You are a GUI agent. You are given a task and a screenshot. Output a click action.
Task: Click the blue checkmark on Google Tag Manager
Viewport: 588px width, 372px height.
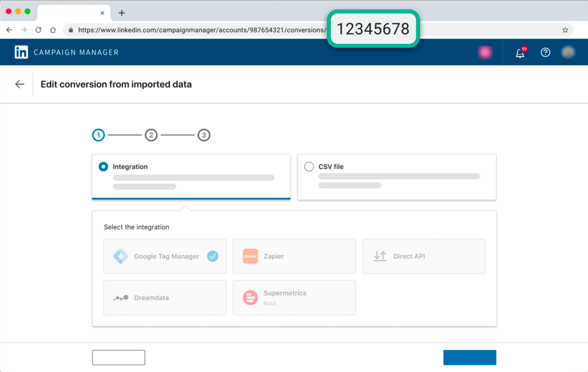point(213,256)
